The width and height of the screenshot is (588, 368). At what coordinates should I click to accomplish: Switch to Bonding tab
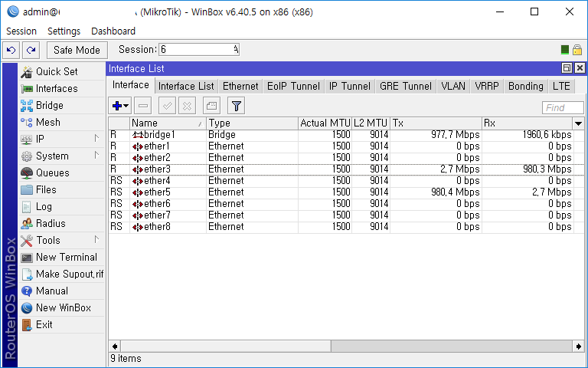pyautogui.click(x=526, y=87)
